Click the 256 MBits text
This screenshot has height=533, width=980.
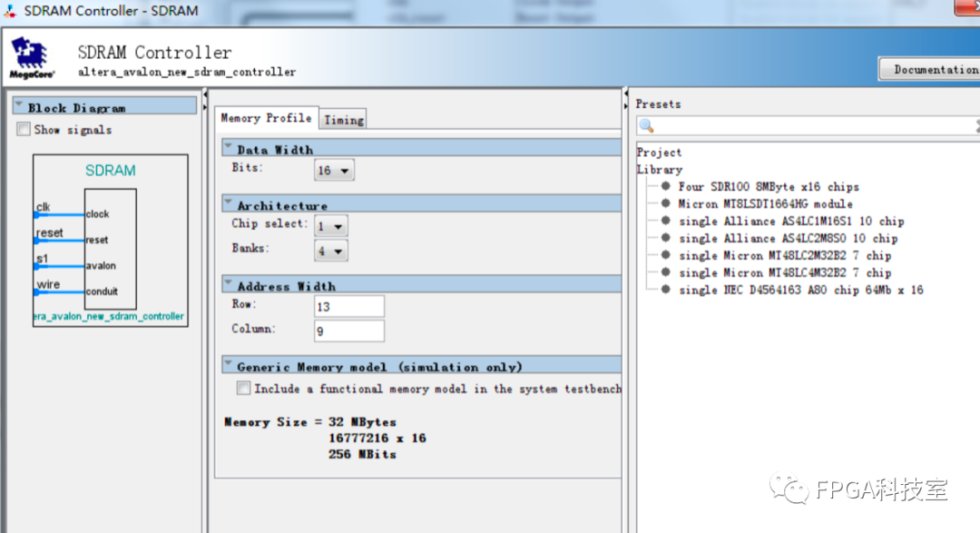coord(362,455)
